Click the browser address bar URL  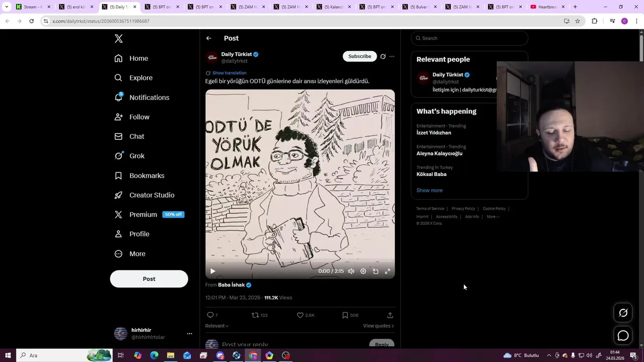(x=101, y=21)
